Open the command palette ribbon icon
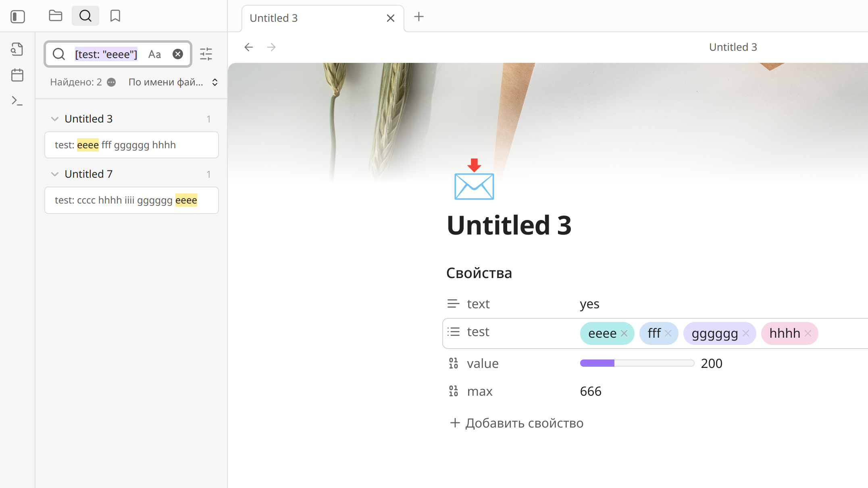 tap(17, 101)
